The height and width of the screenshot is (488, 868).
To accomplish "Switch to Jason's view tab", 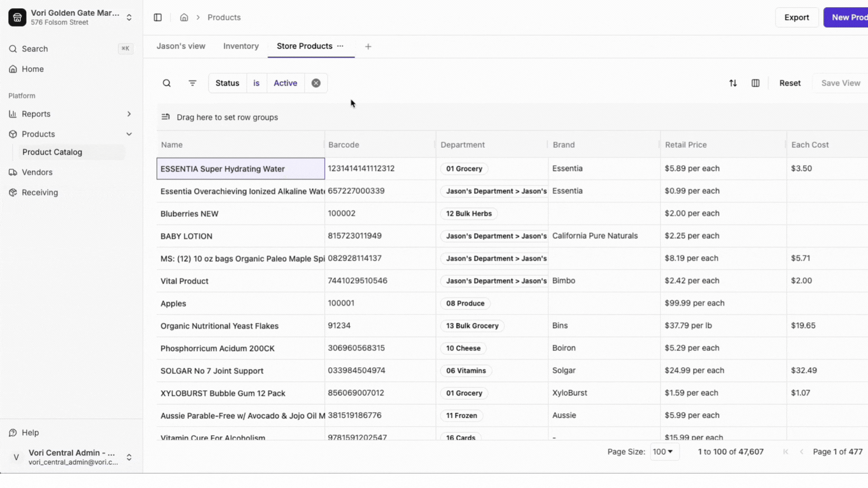I will [x=181, y=46].
